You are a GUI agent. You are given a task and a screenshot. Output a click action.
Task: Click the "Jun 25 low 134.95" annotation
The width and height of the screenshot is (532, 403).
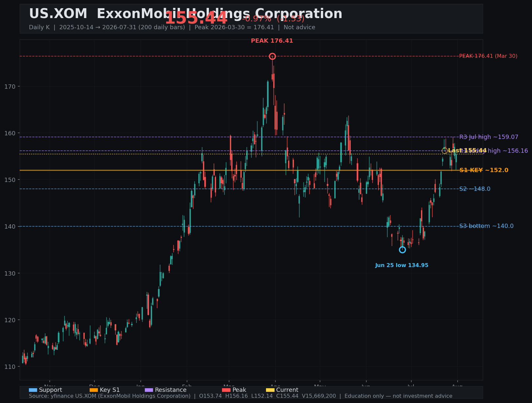402,265
